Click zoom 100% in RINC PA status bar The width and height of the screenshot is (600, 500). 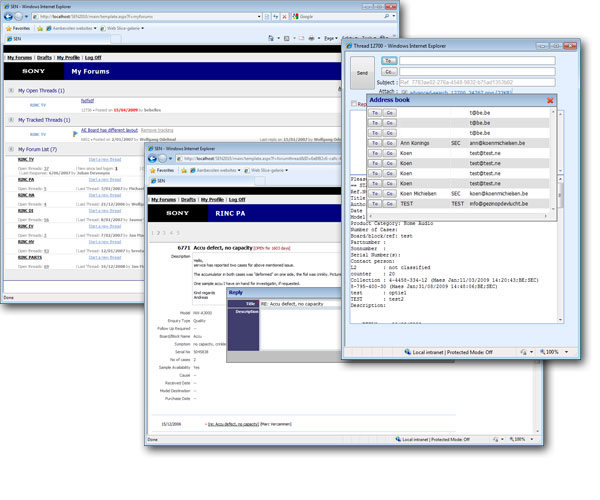[517, 439]
